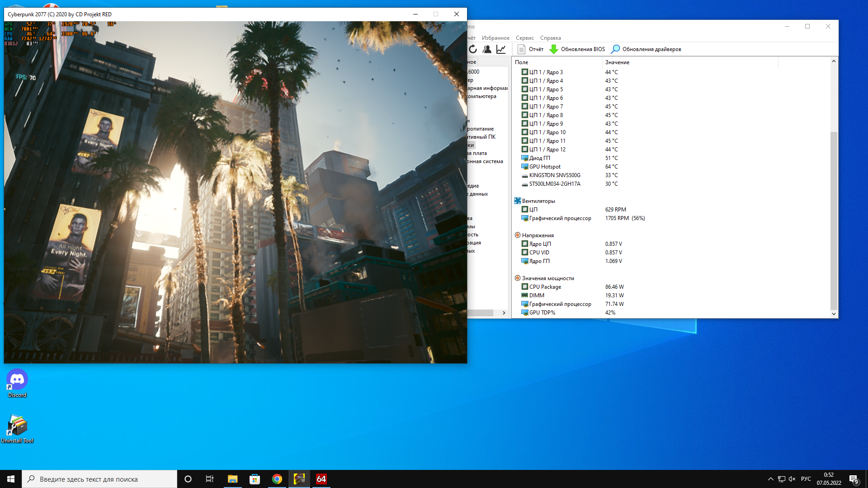The height and width of the screenshot is (488, 868).
Task: Click the Поле column header
Action: pos(522,62)
